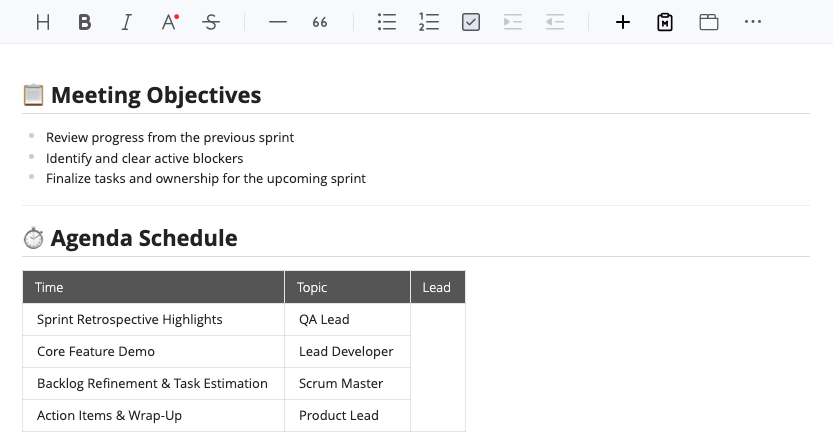Outdent the current list item
This screenshot has width=833, height=442.
coord(555,22)
